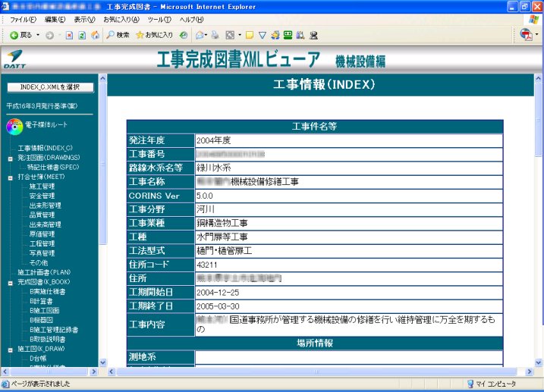Click the マイ コンピュータ status bar zone
The width and height of the screenshot is (544, 392).
(492, 384)
